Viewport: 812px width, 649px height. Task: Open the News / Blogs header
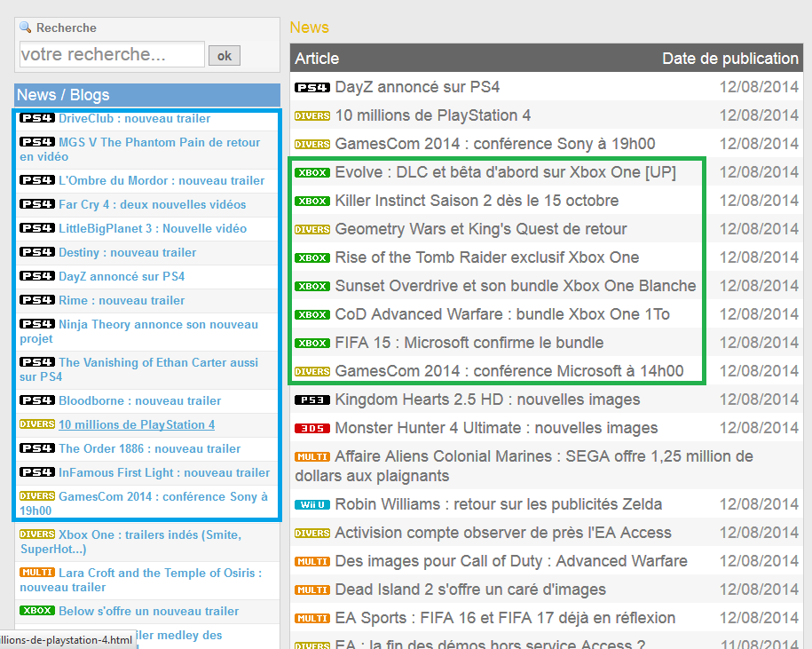[x=147, y=95]
